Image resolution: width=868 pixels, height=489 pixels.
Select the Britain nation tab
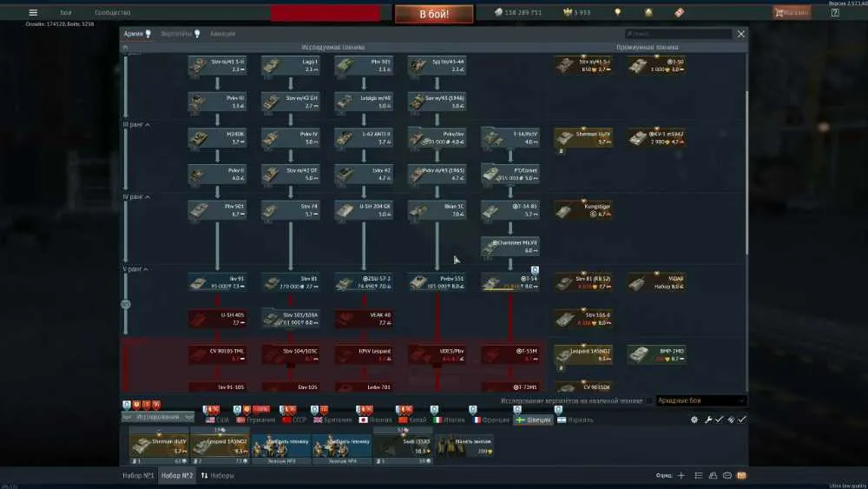(x=332, y=420)
